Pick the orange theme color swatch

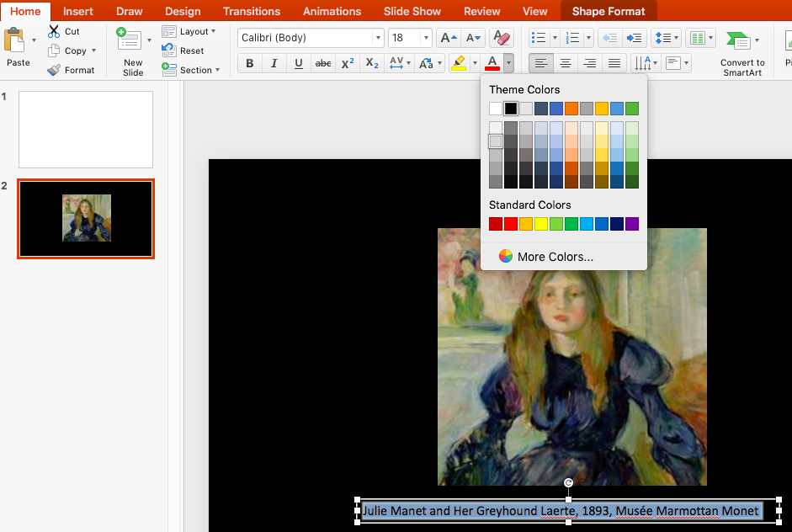click(x=571, y=108)
